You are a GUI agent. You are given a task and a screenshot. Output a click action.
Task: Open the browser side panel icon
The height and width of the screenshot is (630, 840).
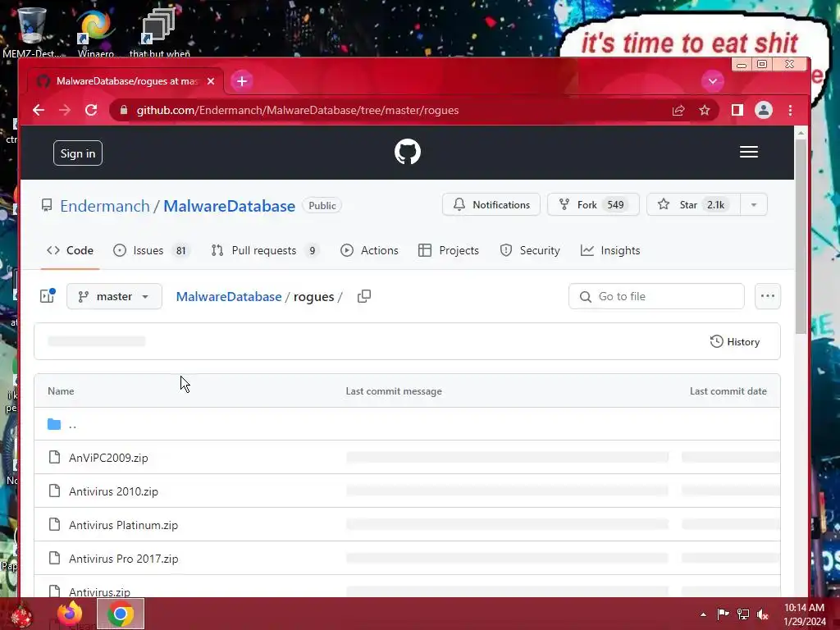click(737, 111)
